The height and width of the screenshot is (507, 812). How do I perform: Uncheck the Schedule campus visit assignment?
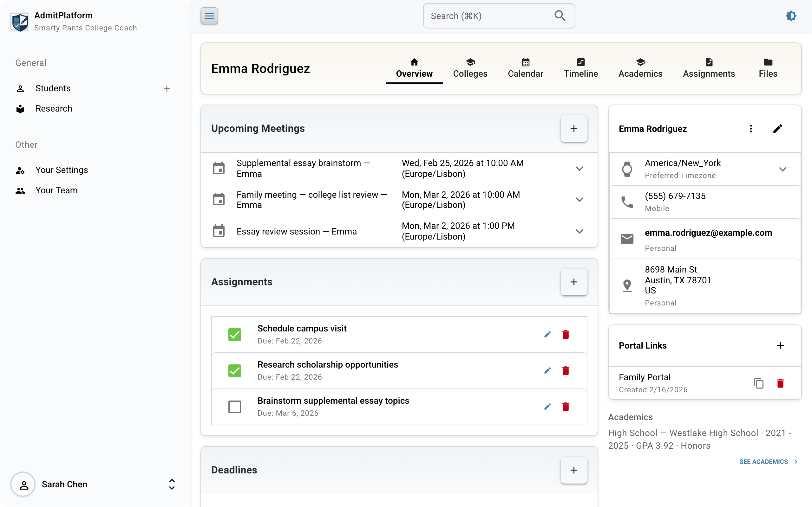(x=234, y=334)
